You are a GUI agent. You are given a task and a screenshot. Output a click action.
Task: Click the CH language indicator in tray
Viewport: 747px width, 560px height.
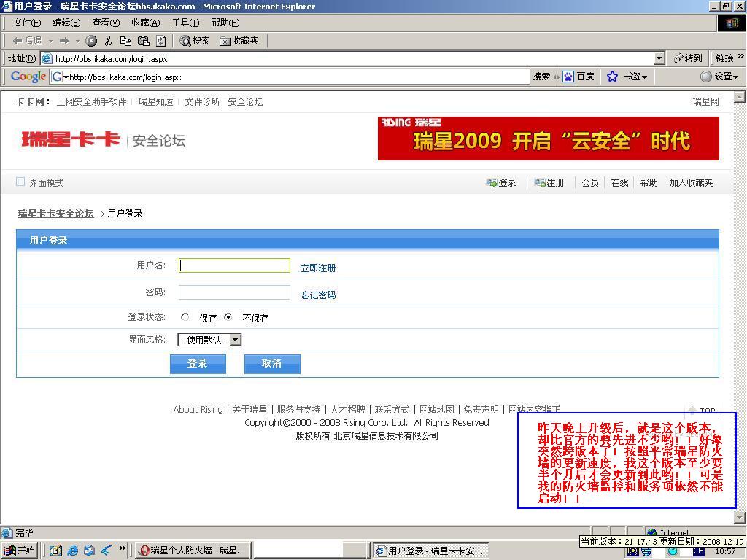(698, 551)
